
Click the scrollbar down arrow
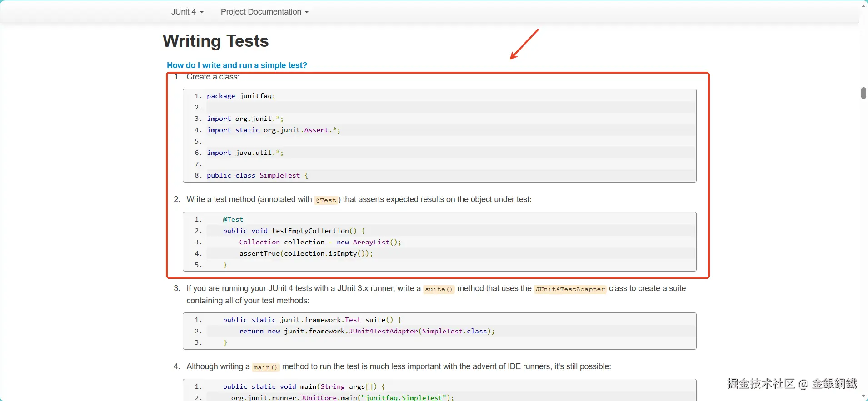(863, 396)
